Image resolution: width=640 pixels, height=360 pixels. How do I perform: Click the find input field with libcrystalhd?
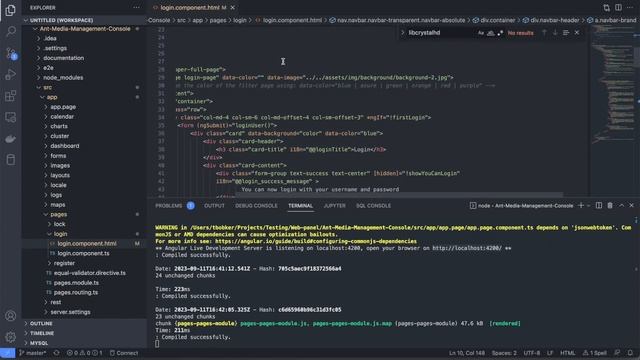tap(441, 33)
